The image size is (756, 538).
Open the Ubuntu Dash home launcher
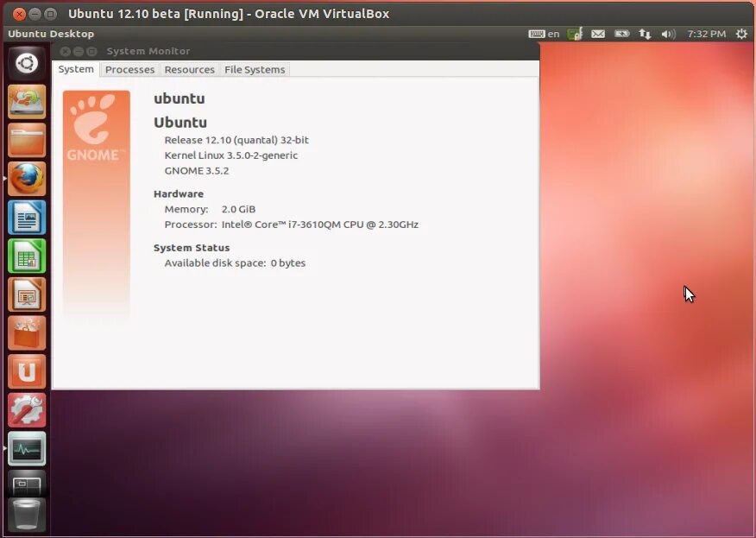pyautogui.click(x=27, y=63)
